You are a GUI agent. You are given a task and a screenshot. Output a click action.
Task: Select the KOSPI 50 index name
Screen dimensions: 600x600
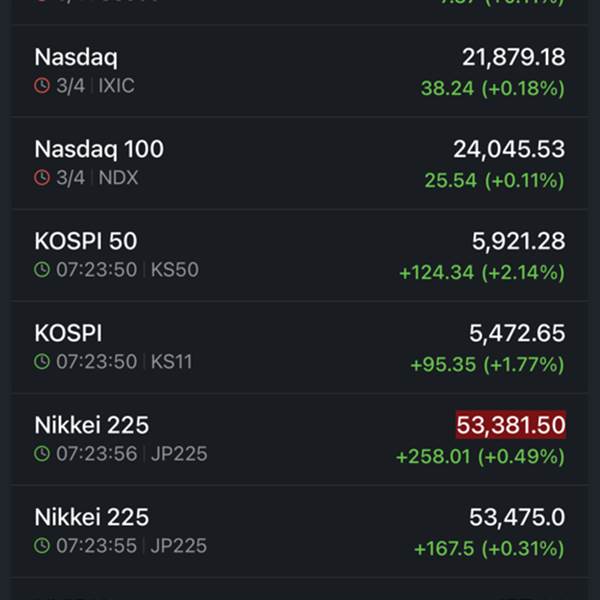click(x=86, y=241)
